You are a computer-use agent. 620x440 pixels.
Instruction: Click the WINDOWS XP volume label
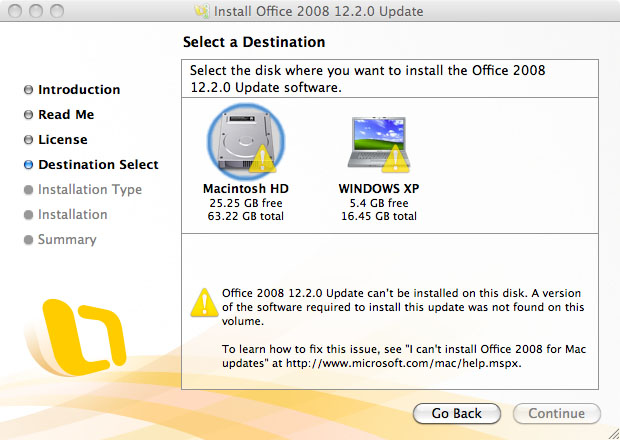379,188
